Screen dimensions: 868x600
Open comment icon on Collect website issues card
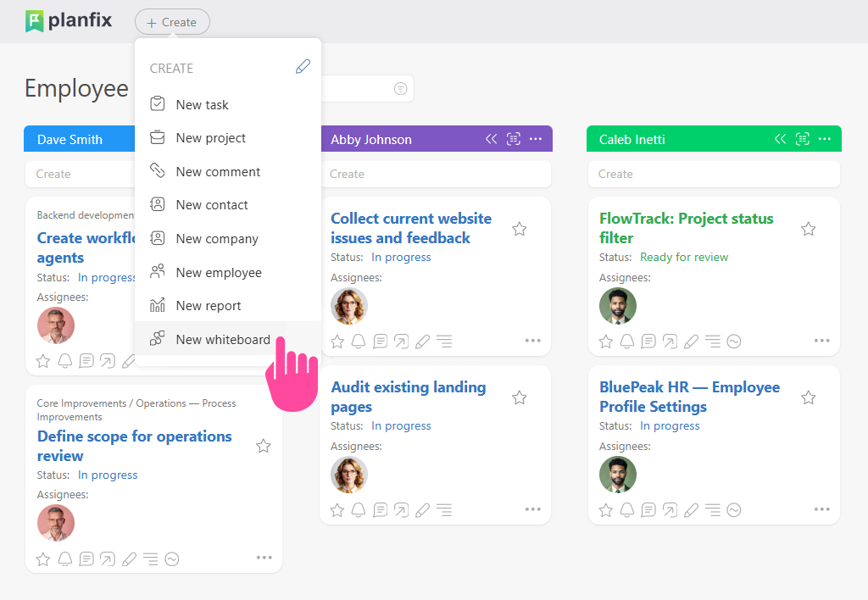[x=381, y=342]
